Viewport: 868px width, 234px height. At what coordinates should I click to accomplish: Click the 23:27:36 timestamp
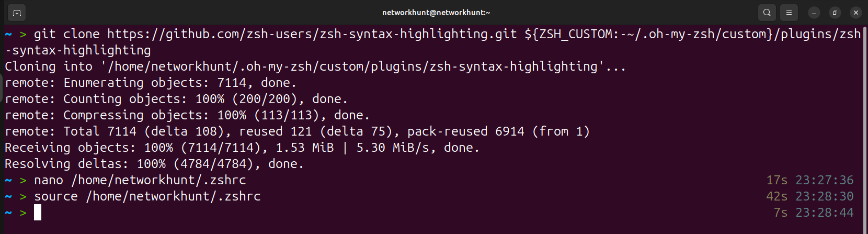(x=825, y=180)
